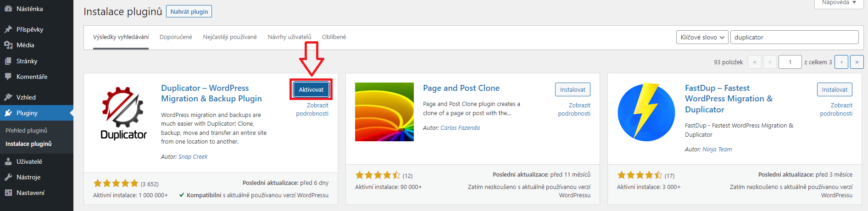The height and width of the screenshot is (211, 868).
Task: Click the Příspěvky pushpin icon
Action: [8, 29]
